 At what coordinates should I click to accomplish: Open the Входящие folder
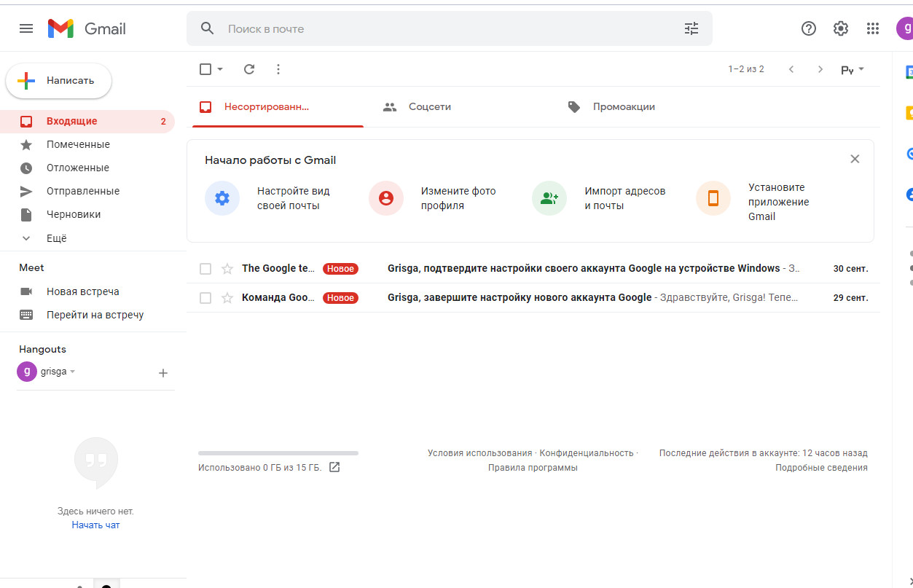87,122
